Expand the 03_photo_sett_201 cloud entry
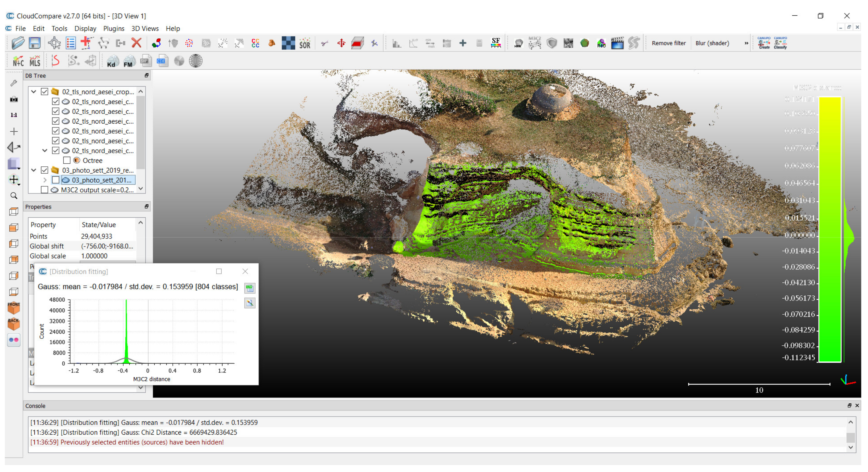The height and width of the screenshot is (472, 868). (x=45, y=180)
